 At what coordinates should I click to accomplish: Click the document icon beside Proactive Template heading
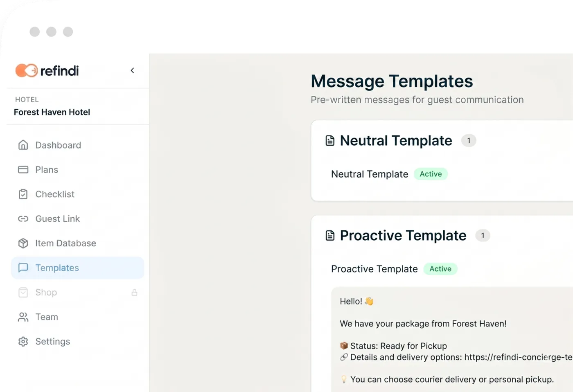click(x=330, y=236)
